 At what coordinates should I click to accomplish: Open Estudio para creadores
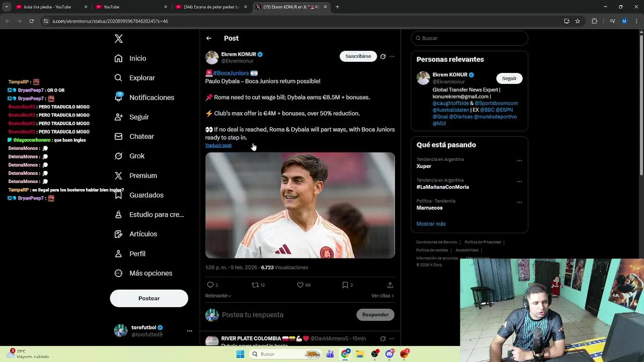(x=149, y=215)
